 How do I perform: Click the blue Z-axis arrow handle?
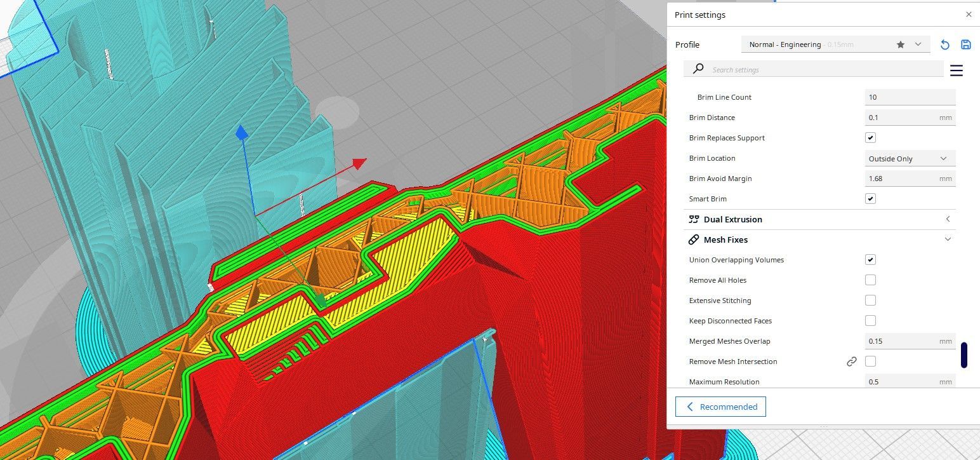tap(241, 132)
